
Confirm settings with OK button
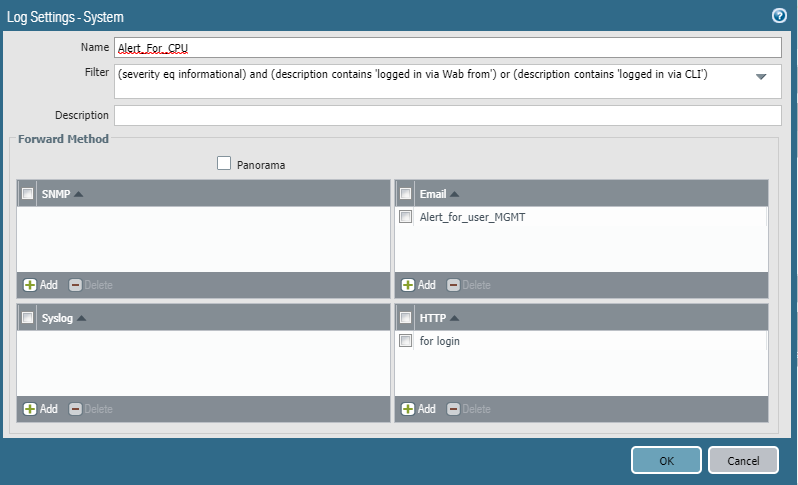pos(666,460)
